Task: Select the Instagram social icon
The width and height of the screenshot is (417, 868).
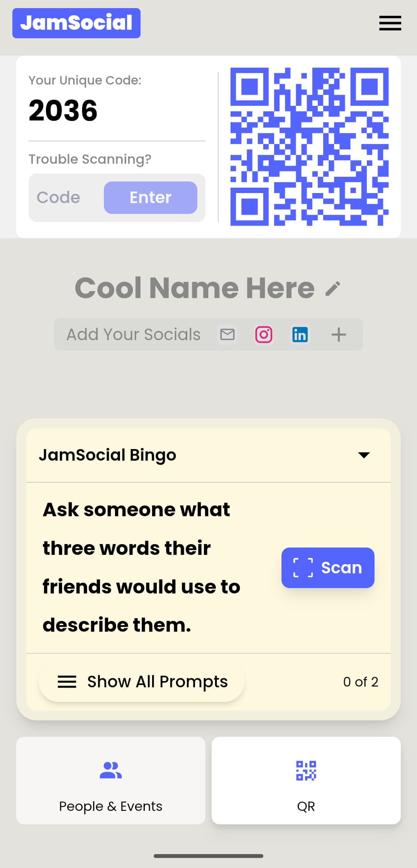Action: pyautogui.click(x=264, y=334)
